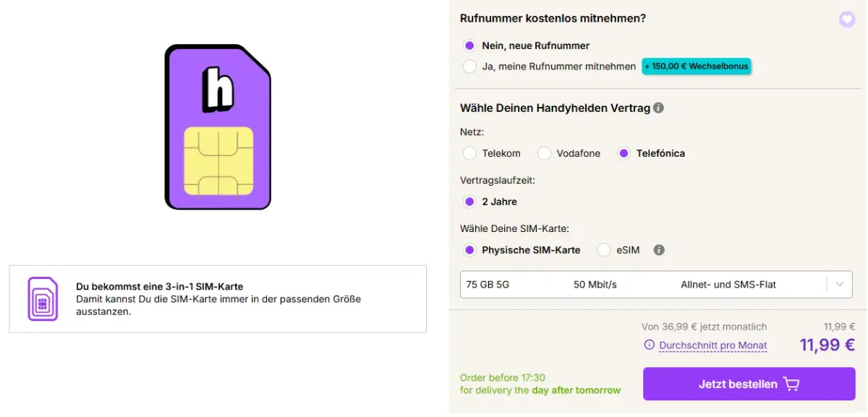Click the info icon next to the eSIM option

pyautogui.click(x=658, y=250)
